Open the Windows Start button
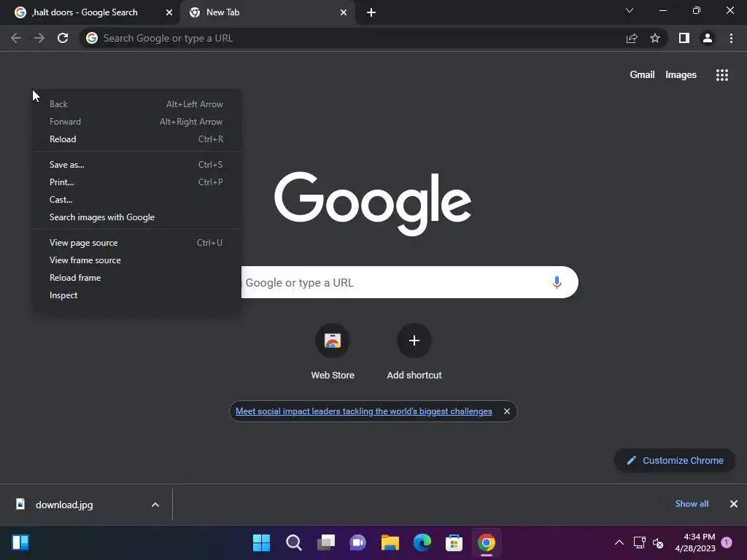747x560 pixels. [x=262, y=542]
